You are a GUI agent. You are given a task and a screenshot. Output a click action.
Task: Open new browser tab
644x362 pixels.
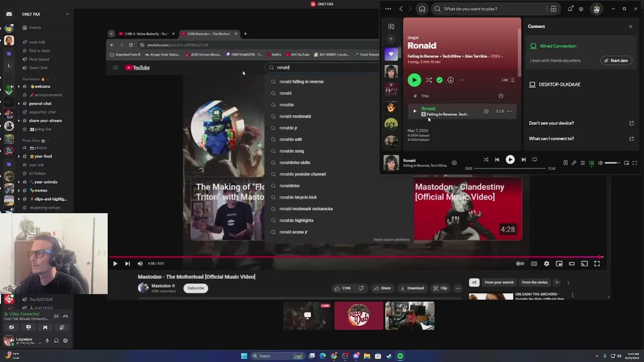(x=245, y=34)
